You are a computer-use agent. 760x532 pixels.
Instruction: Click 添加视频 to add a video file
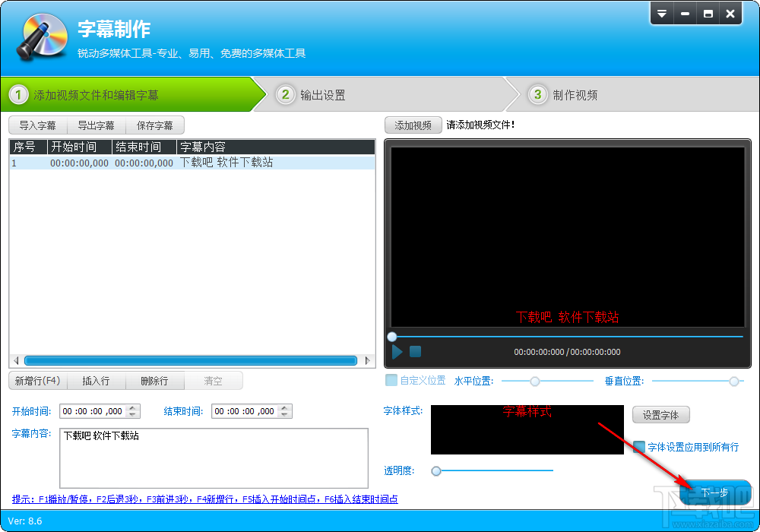click(413, 125)
